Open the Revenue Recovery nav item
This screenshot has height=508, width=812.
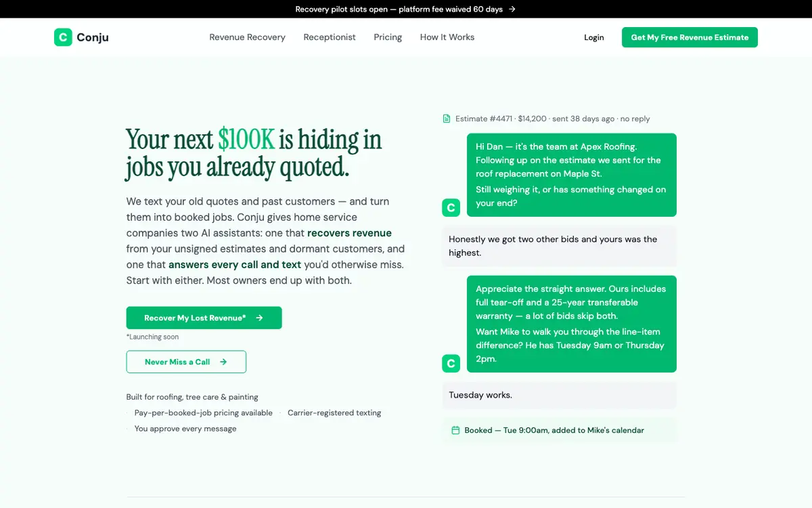point(247,37)
